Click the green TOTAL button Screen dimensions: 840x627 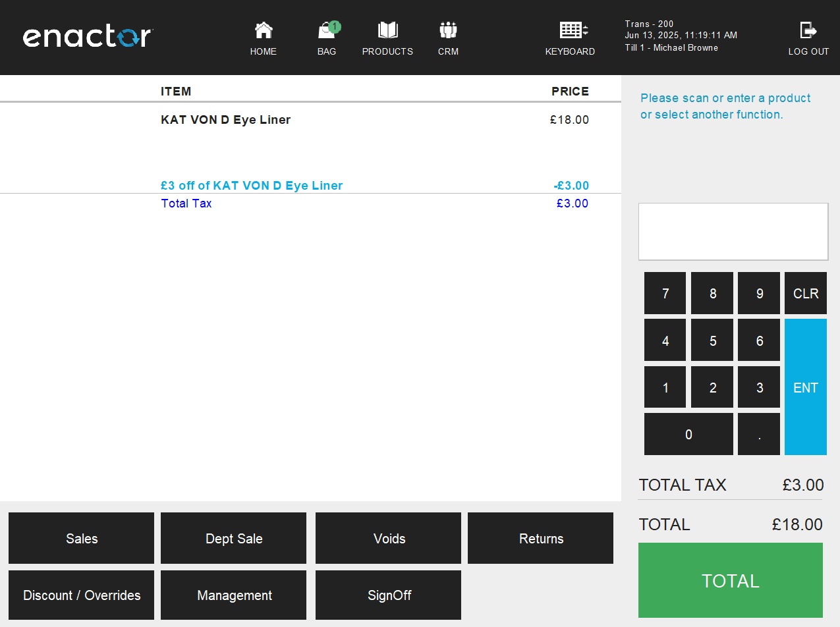click(731, 580)
